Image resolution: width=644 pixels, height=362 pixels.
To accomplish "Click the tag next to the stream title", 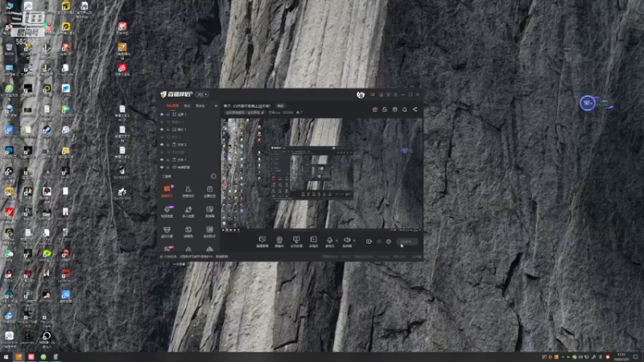I will (x=280, y=106).
